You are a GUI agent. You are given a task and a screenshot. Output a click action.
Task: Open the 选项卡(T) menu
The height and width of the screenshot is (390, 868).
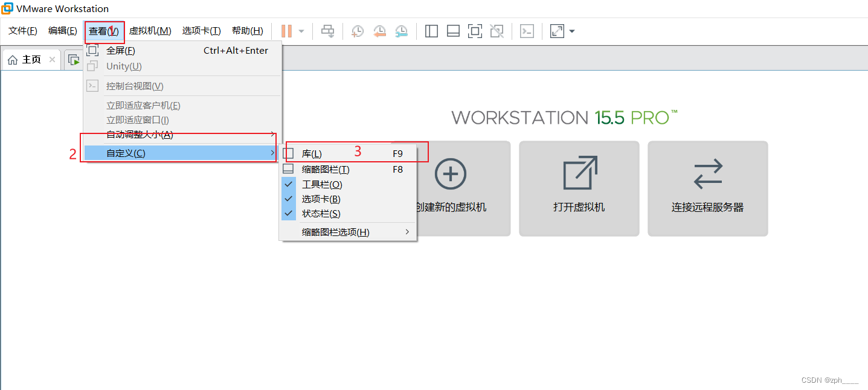[x=202, y=31]
